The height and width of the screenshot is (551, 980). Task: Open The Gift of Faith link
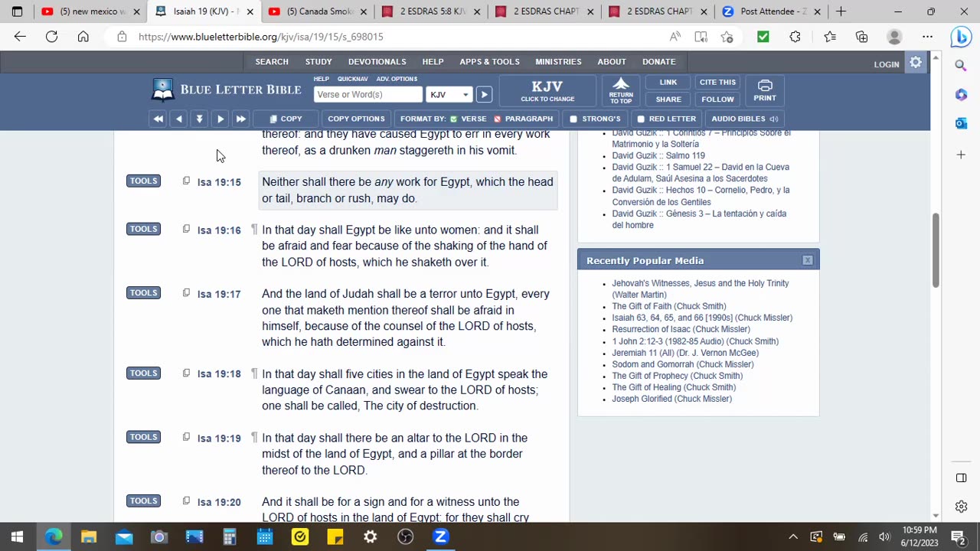[x=669, y=306]
